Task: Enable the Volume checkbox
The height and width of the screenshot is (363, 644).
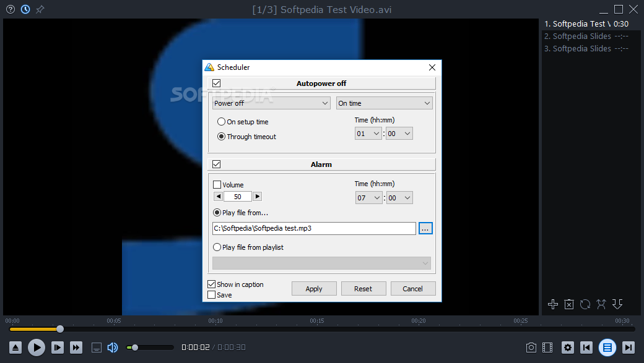Action: (x=217, y=184)
